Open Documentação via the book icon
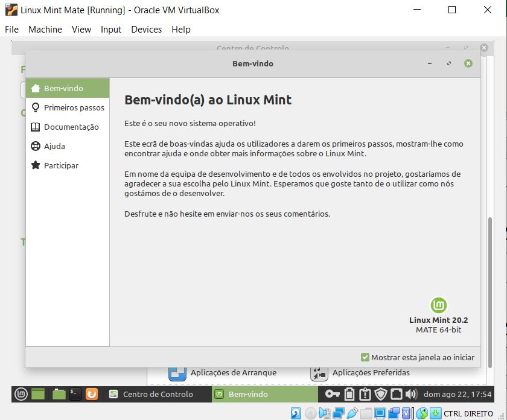The height and width of the screenshot is (420, 507). pyautogui.click(x=36, y=127)
